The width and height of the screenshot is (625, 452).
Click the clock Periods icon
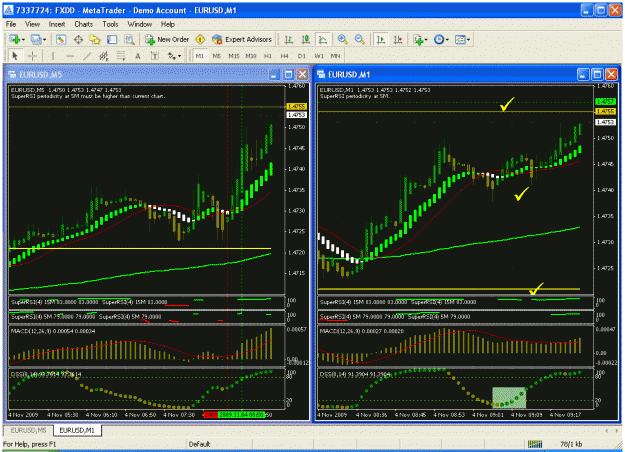point(439,39)
